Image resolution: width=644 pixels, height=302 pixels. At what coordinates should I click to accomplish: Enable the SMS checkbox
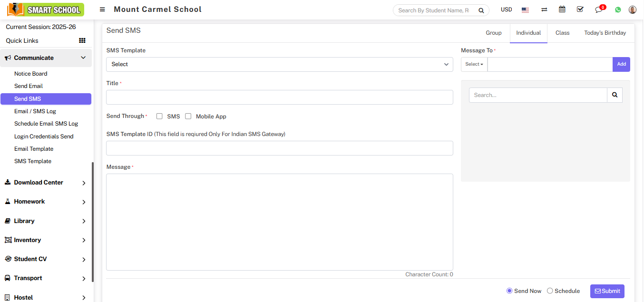click(x=160, y=117)
